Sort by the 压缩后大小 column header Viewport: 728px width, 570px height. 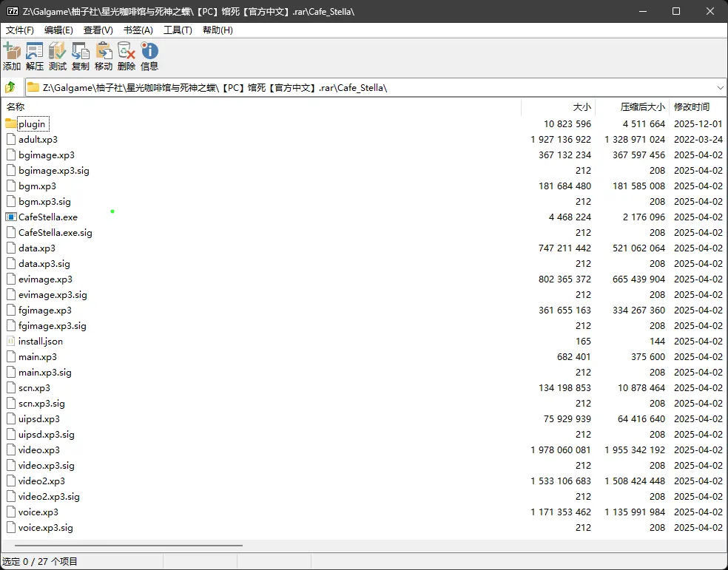click(x=633, y=107)
